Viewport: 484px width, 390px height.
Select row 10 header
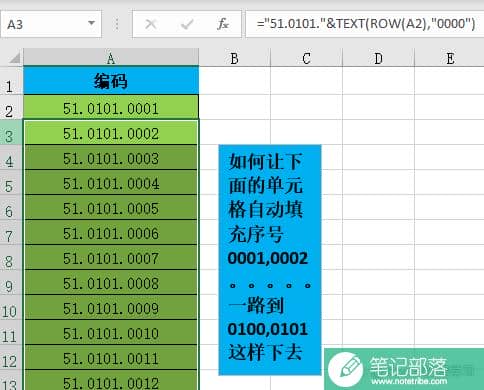11,307
